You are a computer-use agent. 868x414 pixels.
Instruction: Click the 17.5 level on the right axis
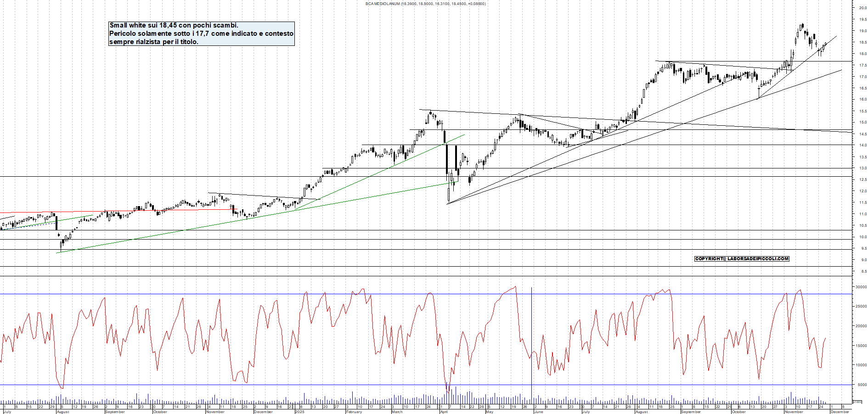862,64
